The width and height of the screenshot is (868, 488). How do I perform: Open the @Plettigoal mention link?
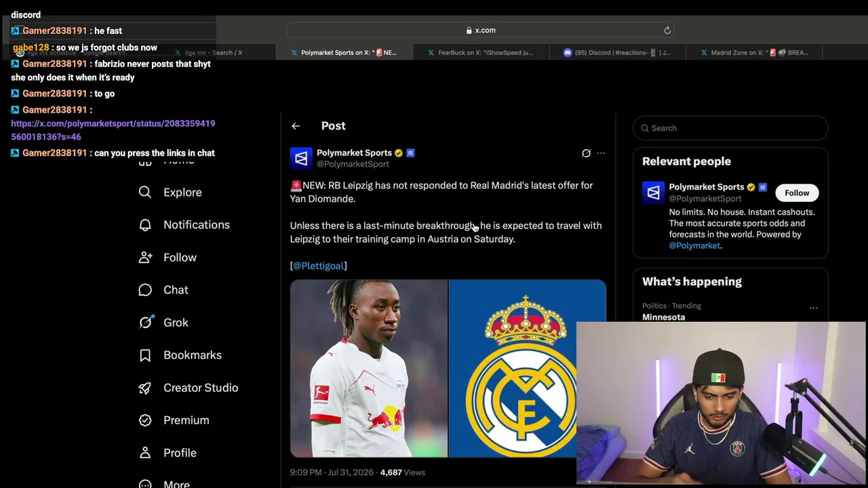pos(319,266)
